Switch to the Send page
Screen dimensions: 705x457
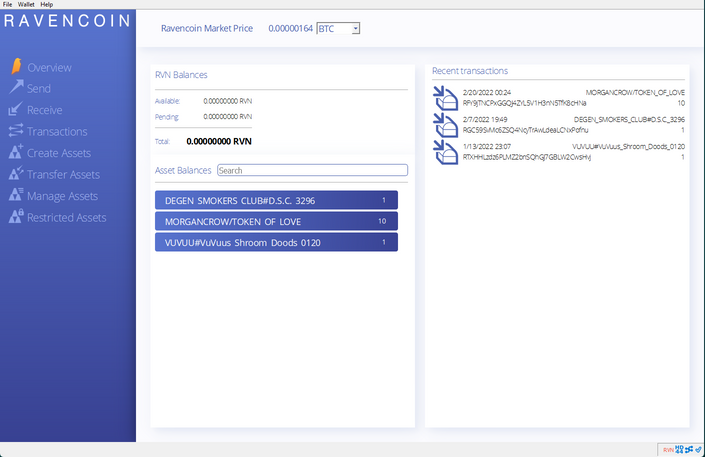tap(39, 89)
